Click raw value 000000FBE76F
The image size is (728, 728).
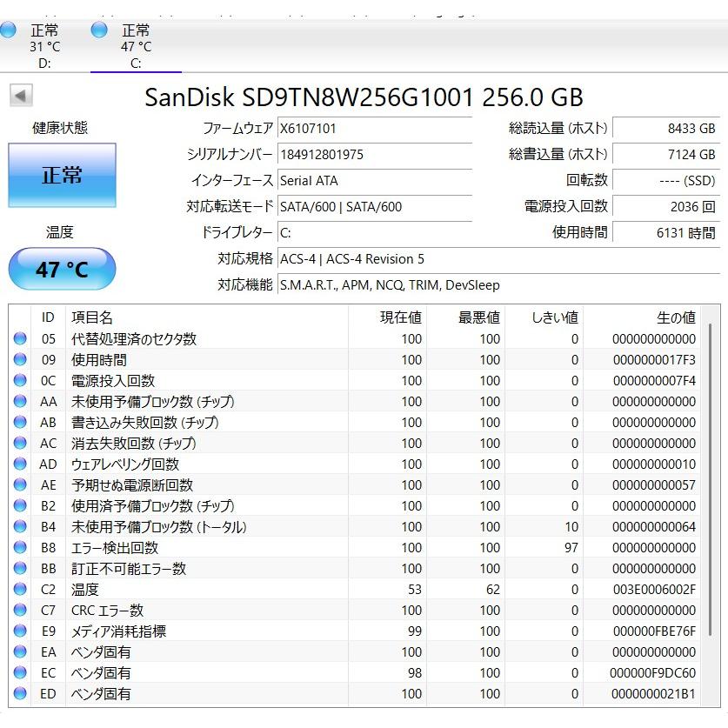(654, 631)
